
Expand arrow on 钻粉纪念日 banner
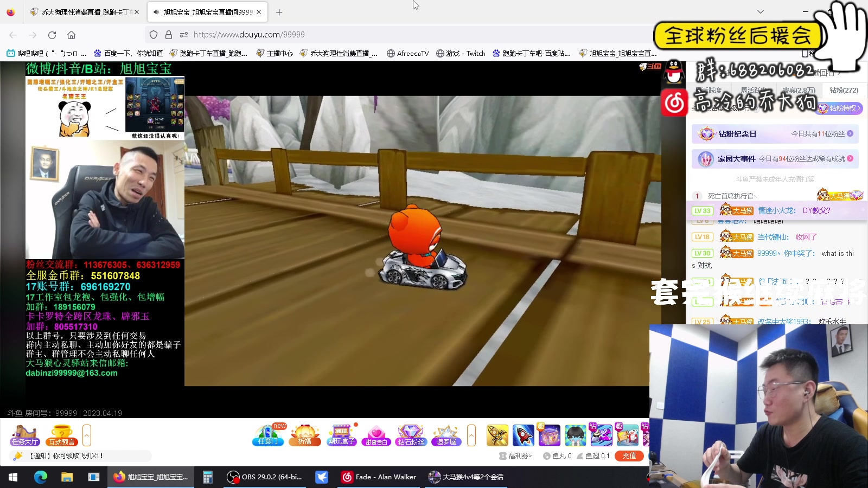click(850, 134)
